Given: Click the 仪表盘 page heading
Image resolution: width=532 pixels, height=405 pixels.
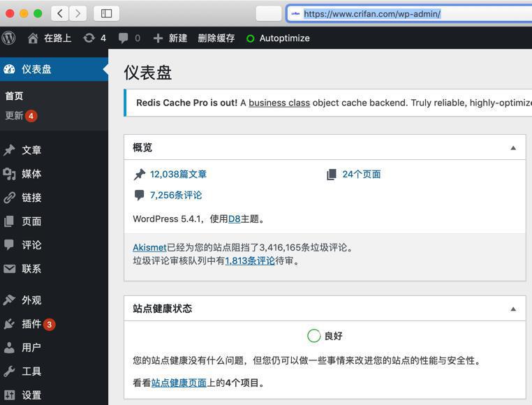Looking at the screenshot, I should coord(148,73).
